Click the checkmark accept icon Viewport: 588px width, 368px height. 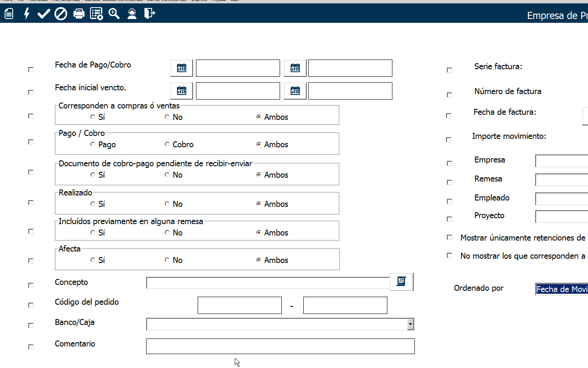44,14
